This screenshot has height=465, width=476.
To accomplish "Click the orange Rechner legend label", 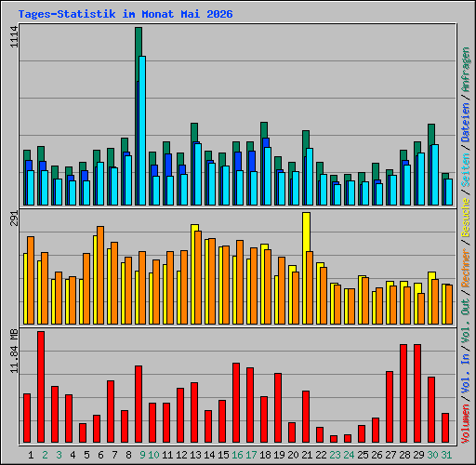I will click(465, 268).
